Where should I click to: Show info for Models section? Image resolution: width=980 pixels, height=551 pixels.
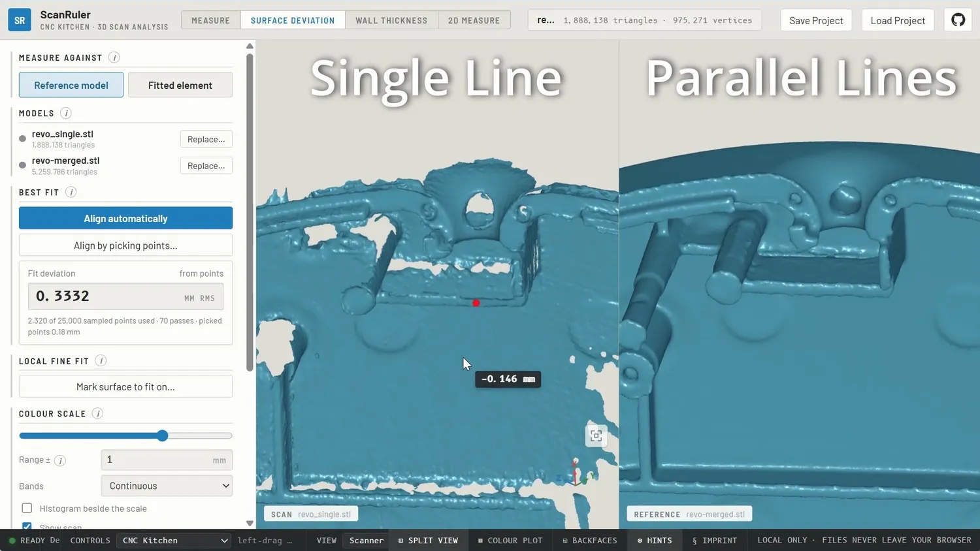66,113
